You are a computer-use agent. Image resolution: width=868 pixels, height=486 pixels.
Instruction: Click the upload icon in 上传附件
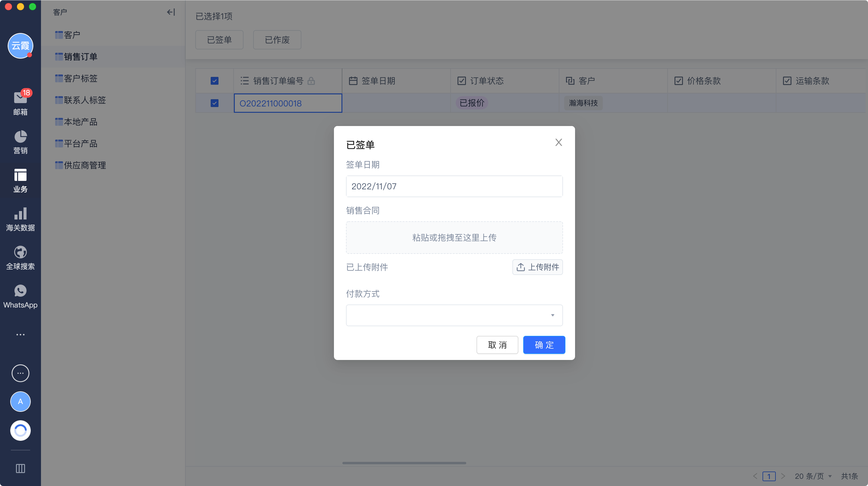click(520, 267)
